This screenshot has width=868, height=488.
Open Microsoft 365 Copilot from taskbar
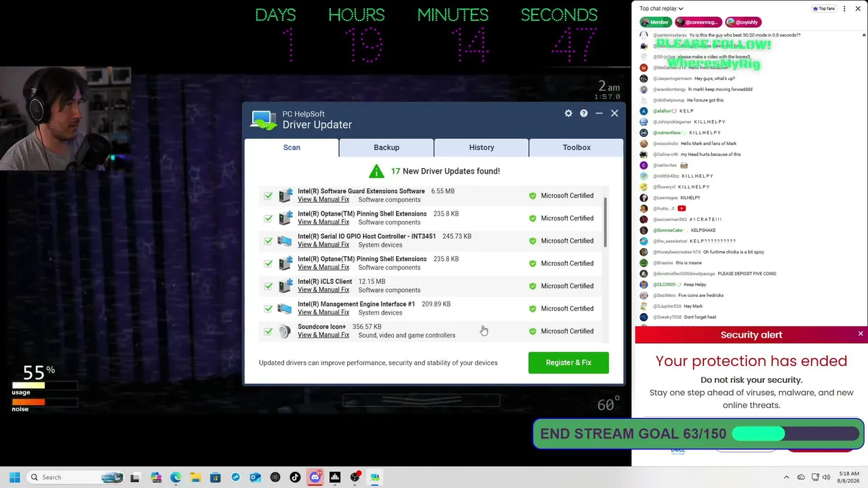156,477
